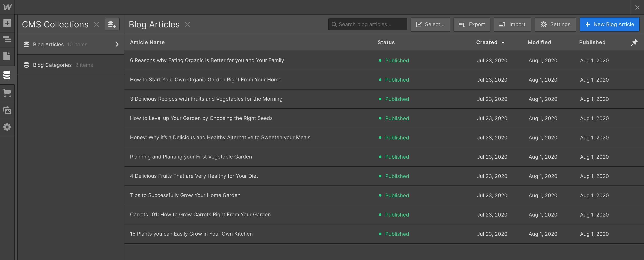Pin the Published column
Viewport: 644px width, 260px height.
point(634,42)
